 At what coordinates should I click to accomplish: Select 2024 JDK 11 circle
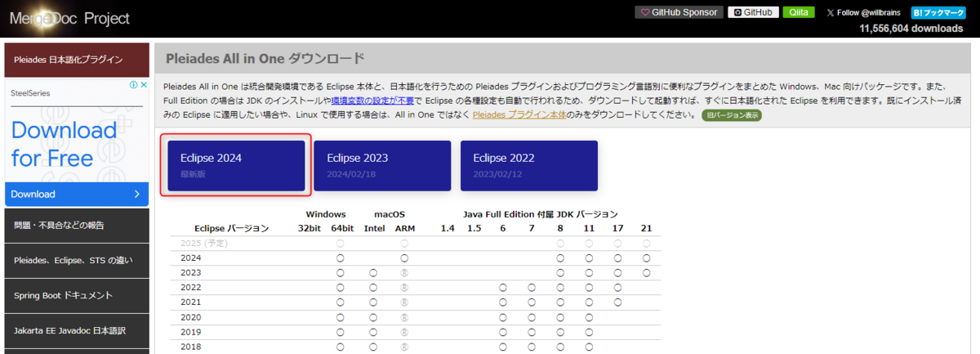click(x=589, y=258)
